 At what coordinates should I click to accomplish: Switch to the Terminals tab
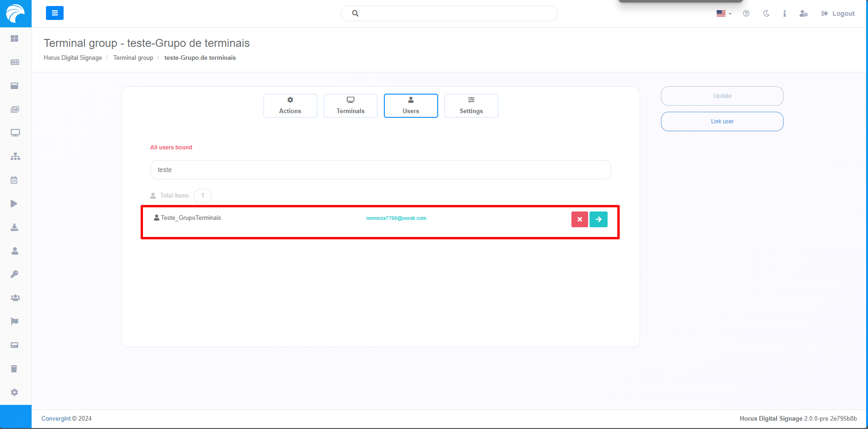(350, 106)
